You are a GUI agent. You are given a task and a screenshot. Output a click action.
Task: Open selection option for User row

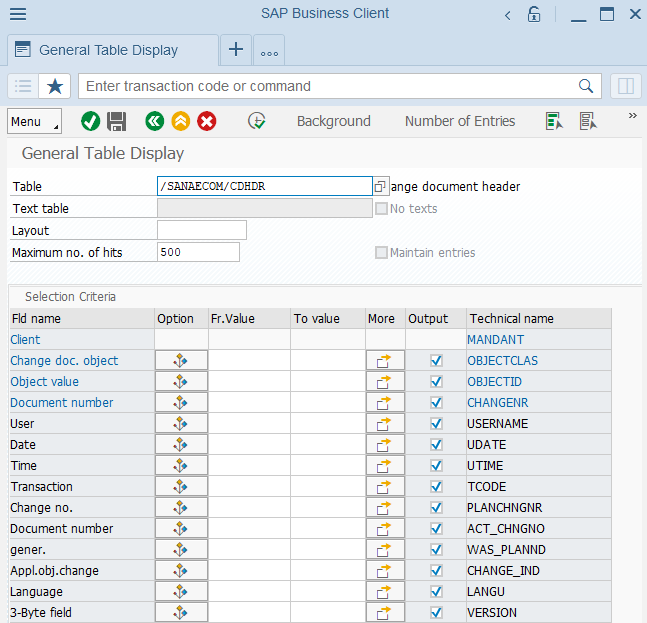click(181, 424)
